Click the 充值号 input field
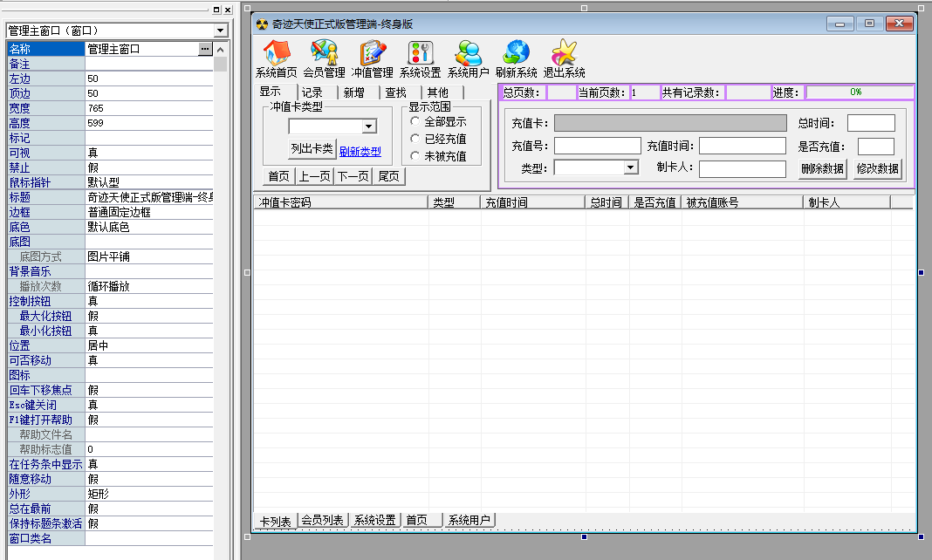 coord(597,147)
